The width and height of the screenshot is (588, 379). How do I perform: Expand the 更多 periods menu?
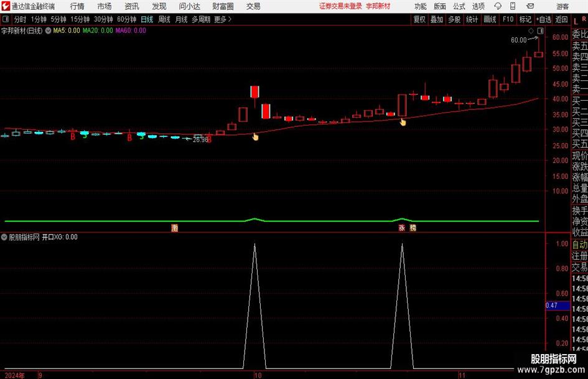click(x=223, y=19)
